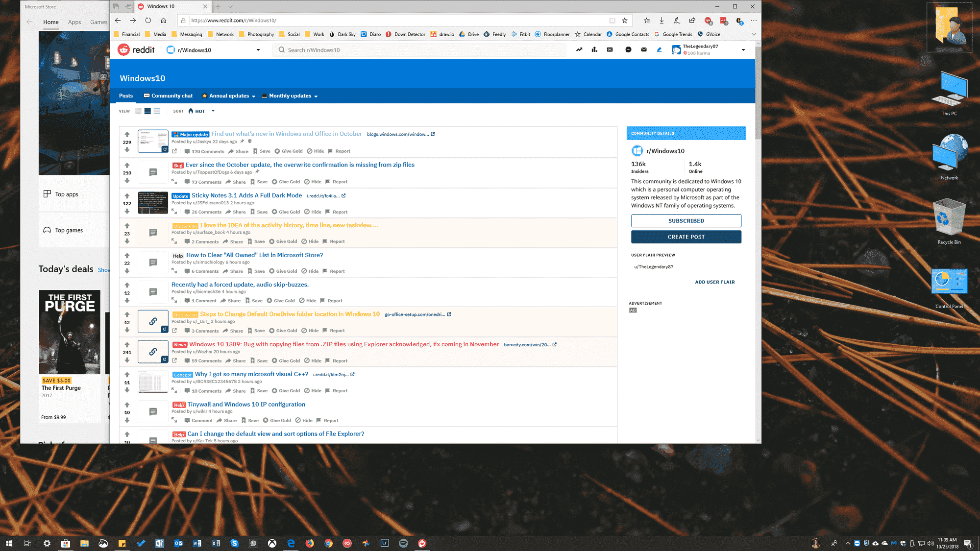
Task: Upvote the Sticky Notes 3.1 post
Action: (x=127, y=196)
